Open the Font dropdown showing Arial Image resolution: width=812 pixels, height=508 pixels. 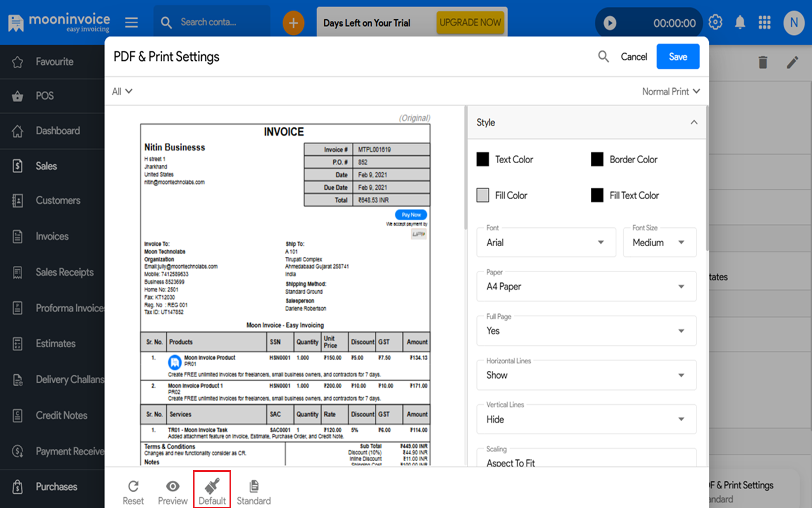coord(546,242)
